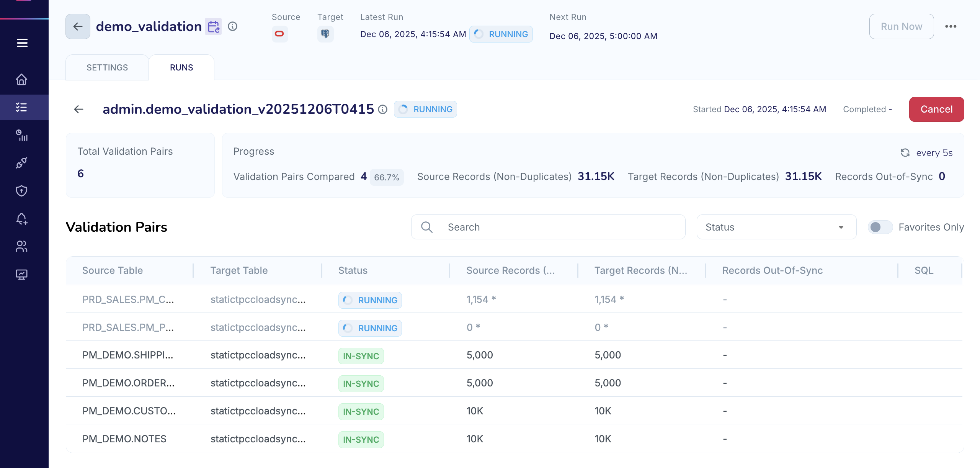
Task: Click schedule calendar icon beside demo_validation
Action: (213, 26)
